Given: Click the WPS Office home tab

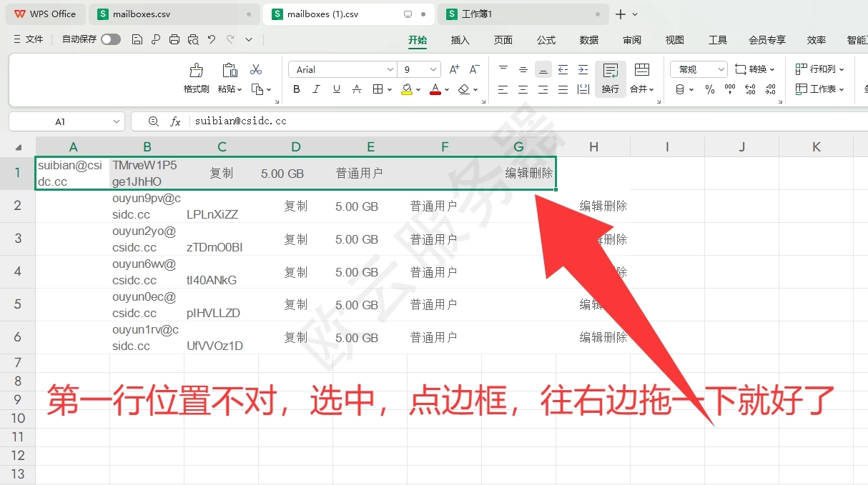Looking at the screenshot, I should pyautogui.click(x=44, y=14).
